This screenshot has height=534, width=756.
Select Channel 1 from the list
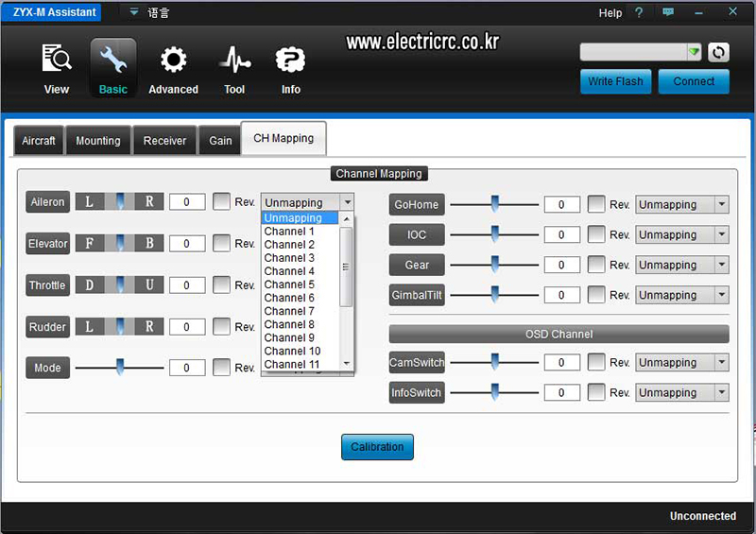300,231
